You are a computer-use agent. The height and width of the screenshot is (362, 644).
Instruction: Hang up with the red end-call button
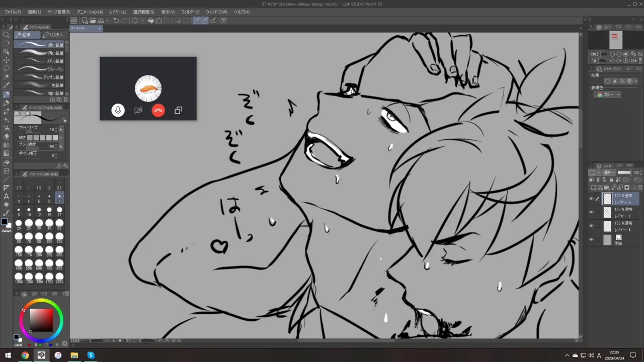click(158, 111)
